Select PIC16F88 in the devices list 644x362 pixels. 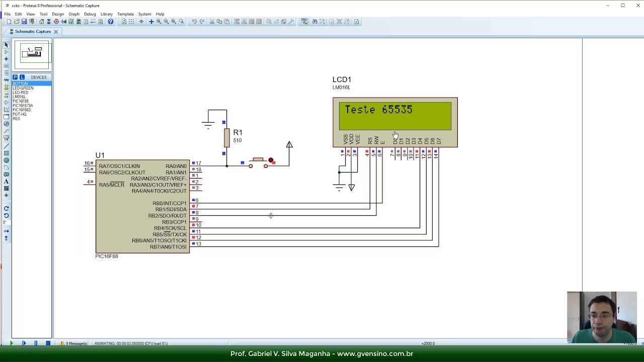pyautogui.click(x=20, y=102)
